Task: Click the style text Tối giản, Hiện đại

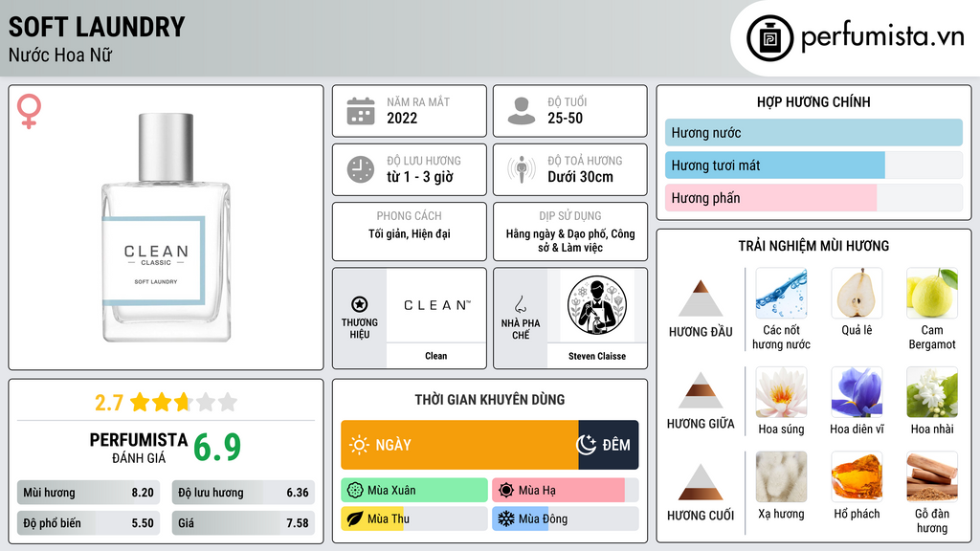Action: [410, 233]
